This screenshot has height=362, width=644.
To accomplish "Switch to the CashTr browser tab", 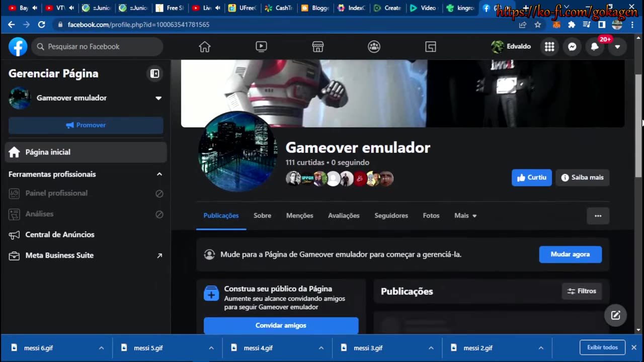I will coord(278,8).
